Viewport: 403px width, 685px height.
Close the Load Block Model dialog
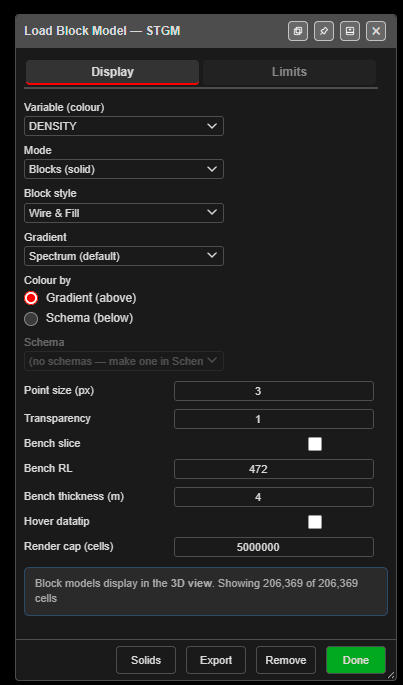click(x=376, y=31)
